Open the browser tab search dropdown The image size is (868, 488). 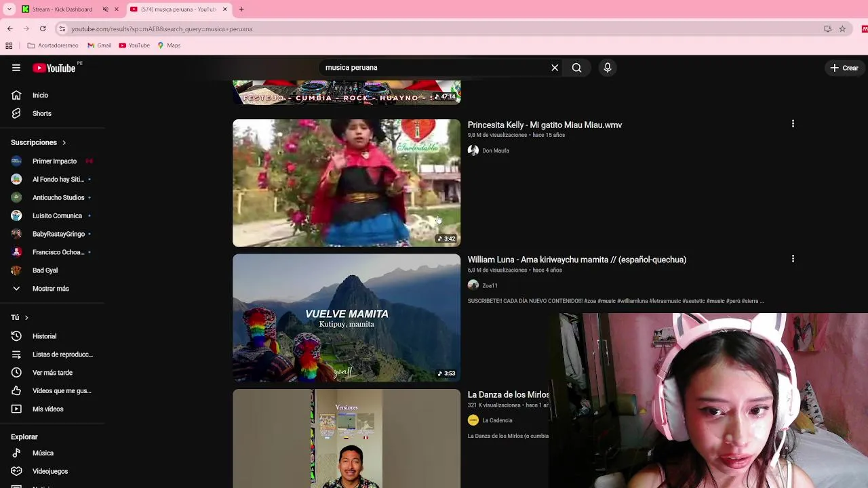tap(9, 9)
